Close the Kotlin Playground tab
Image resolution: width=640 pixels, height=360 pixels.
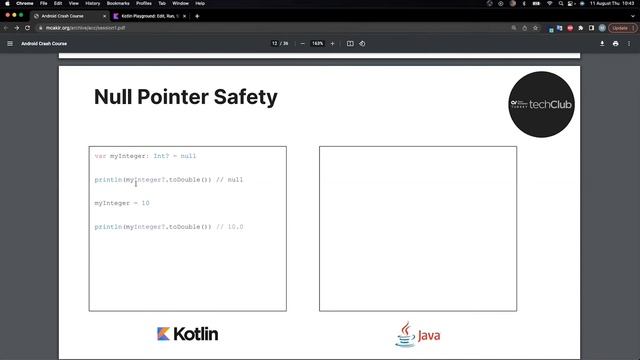click(x=184, y=16)
